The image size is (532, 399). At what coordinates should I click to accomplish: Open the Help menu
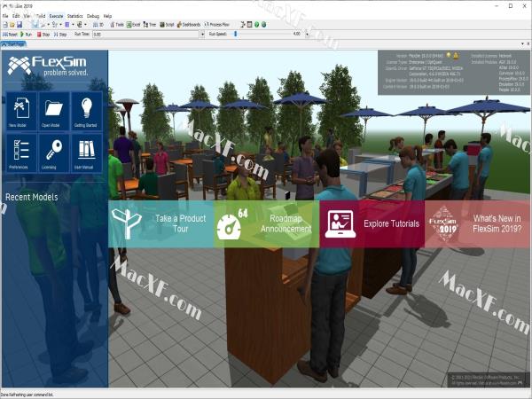(x=107, y=16)
